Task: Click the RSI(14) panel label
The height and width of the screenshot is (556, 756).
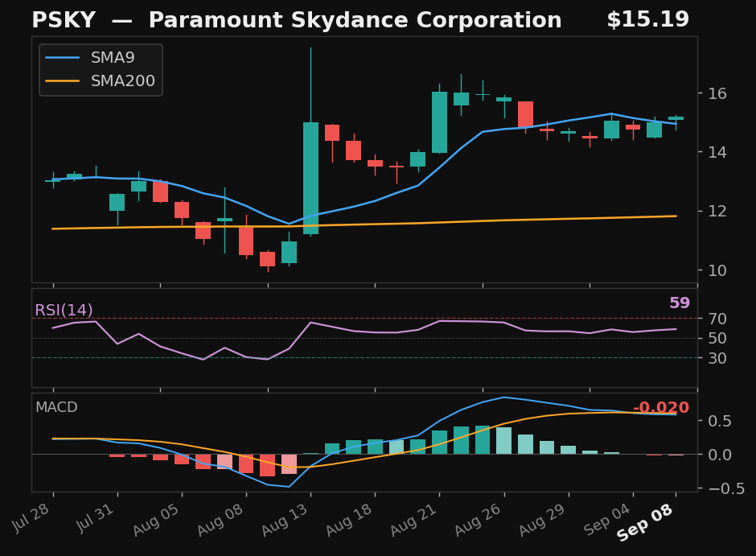Action: (x=64, y=310)
